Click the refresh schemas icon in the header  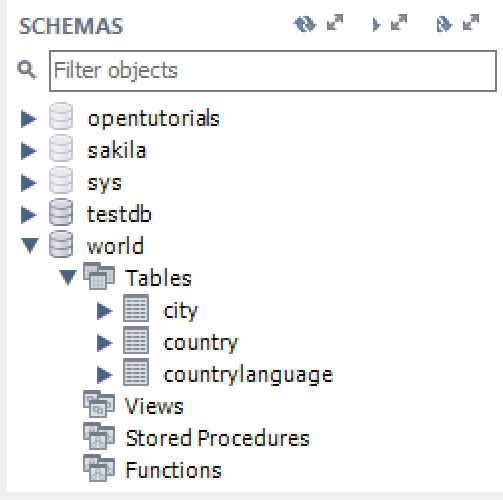(x=305, y=24)
